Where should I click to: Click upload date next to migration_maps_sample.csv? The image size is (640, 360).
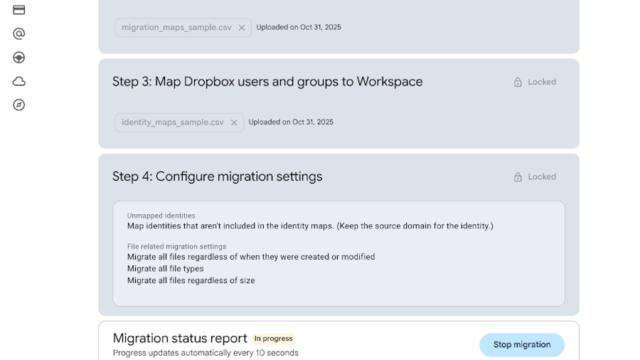(299, 27)
